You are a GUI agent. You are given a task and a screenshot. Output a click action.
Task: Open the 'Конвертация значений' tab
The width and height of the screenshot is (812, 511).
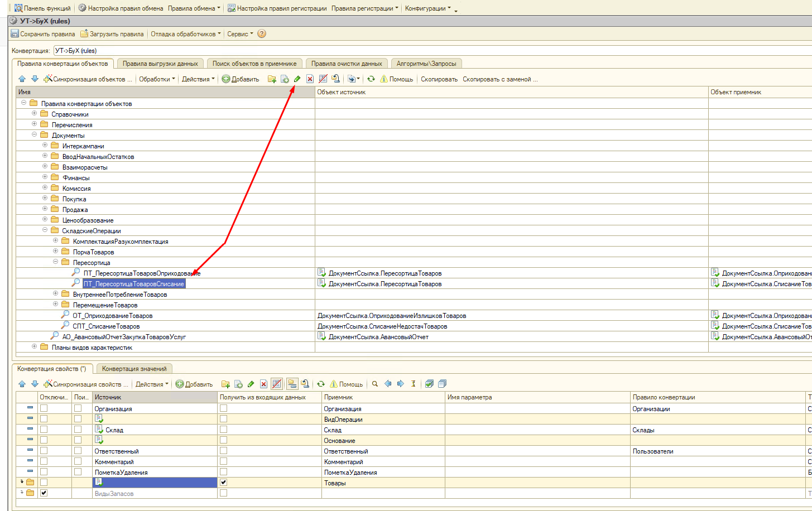pyautogui.click(x=134, y=369)
